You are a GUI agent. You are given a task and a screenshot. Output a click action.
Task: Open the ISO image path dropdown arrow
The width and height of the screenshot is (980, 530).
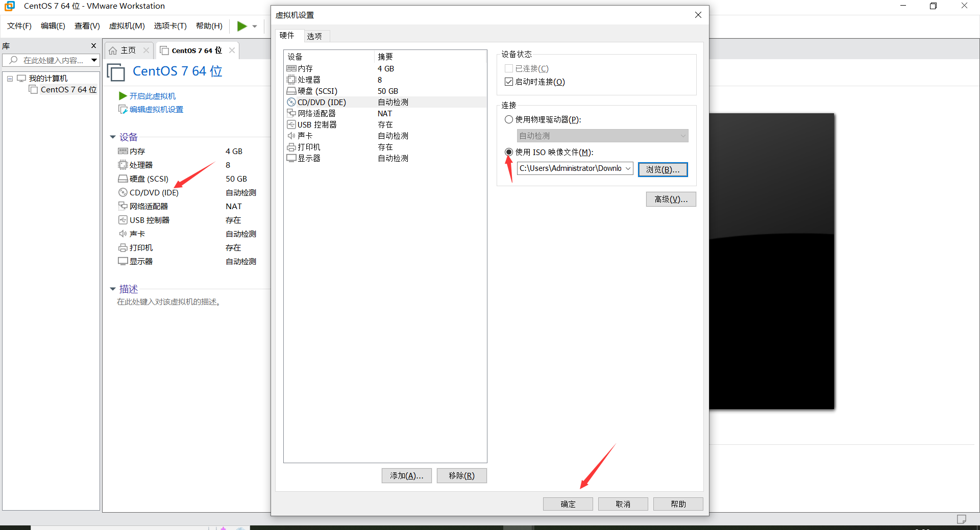628,168
